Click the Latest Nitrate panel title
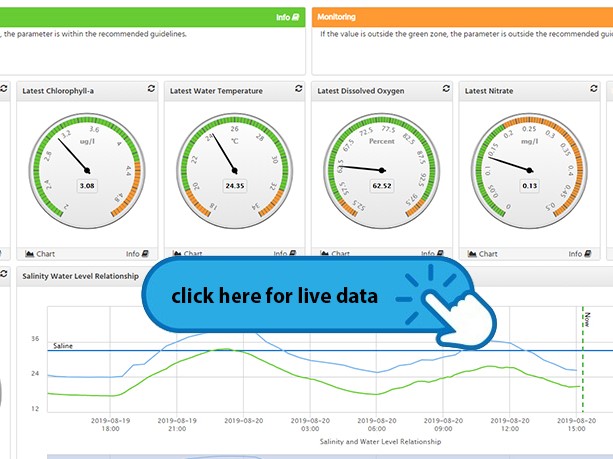 pyautogui.click(x=489, y=91)
